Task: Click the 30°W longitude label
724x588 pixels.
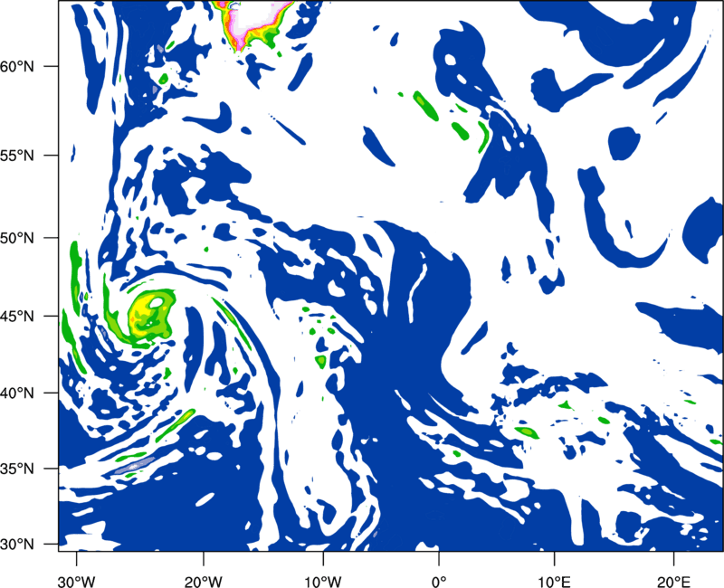Action: (x=77, y=582)
